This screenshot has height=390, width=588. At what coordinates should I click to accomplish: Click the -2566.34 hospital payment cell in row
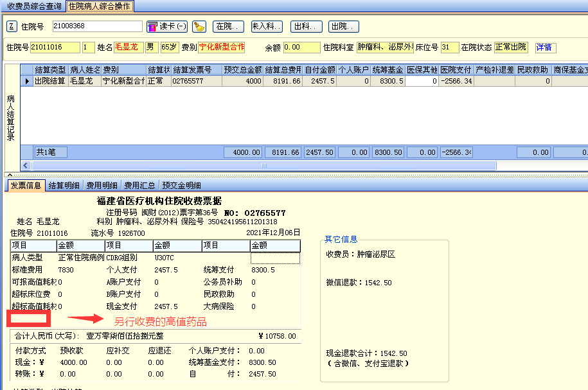(x=456, y=81)
